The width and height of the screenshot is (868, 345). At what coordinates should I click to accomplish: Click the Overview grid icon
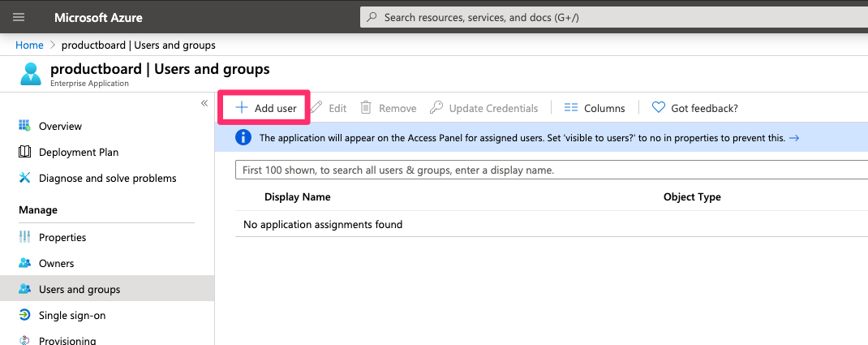point(24,127)
